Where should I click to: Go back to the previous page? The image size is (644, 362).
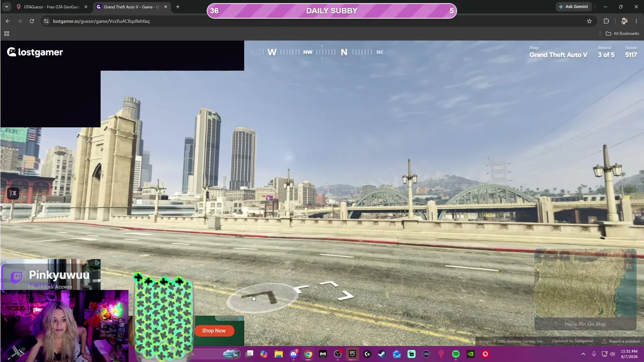tap(8, 21)
